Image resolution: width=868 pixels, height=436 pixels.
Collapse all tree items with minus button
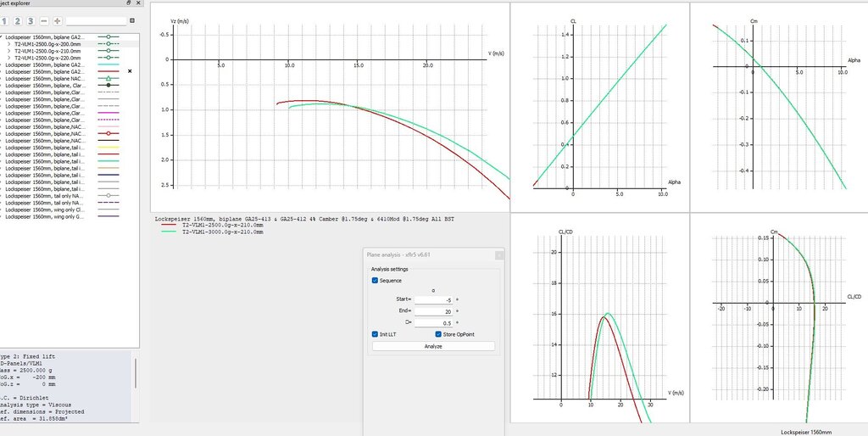tap(45, 20)
